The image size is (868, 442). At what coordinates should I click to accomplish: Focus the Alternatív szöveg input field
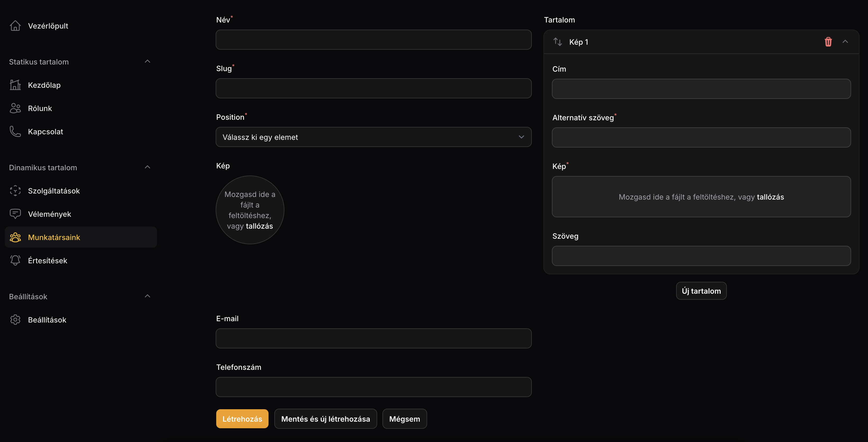click(x=701, y=137)
